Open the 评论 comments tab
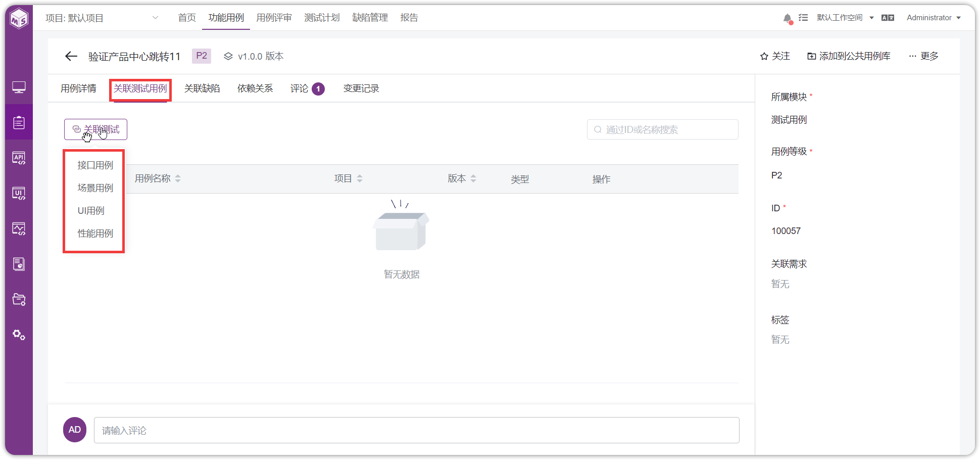Image resolution: width=980 pixels, height=460 pixels. [307, 88]
